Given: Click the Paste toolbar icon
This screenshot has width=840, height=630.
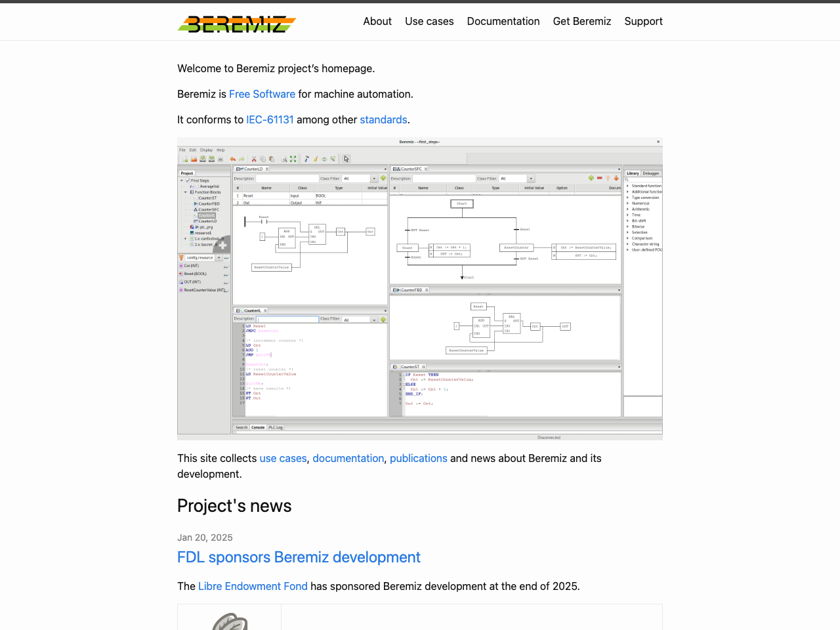Looking at the screenshot, I should (272, 159).
